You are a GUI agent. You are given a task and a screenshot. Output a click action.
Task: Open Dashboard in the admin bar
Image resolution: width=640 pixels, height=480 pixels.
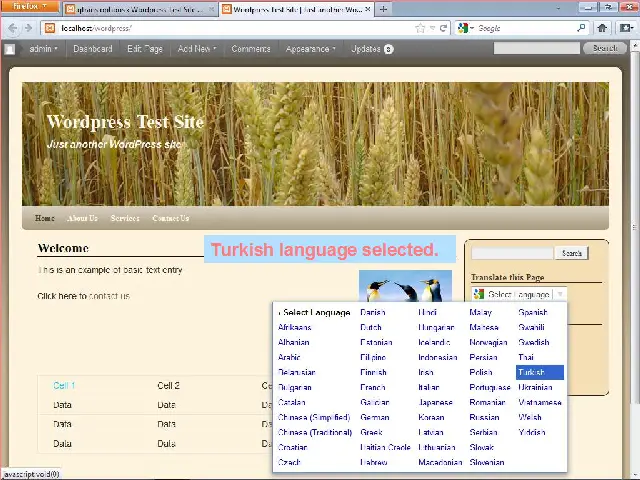click(x=93, y=49)
